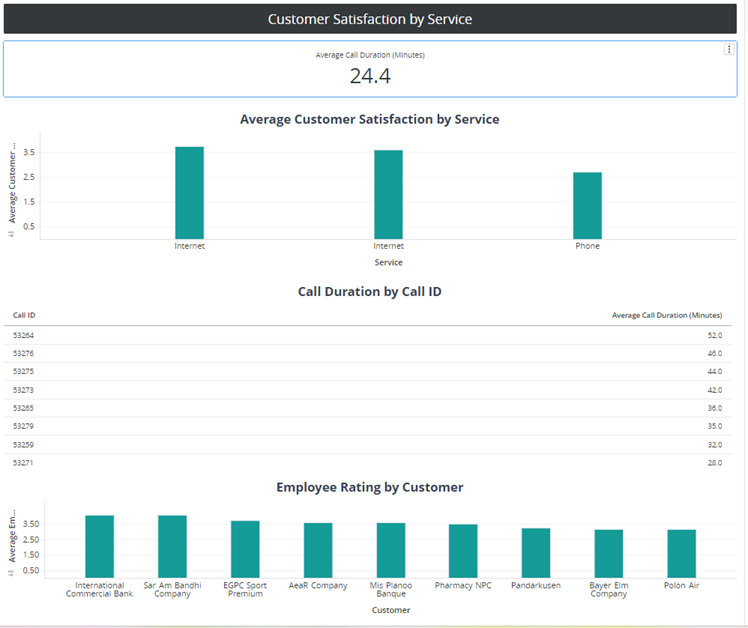This screenshot has height=628, width=748.
Task: Click the International Commercial Bank rating bar
Action: 99,546
